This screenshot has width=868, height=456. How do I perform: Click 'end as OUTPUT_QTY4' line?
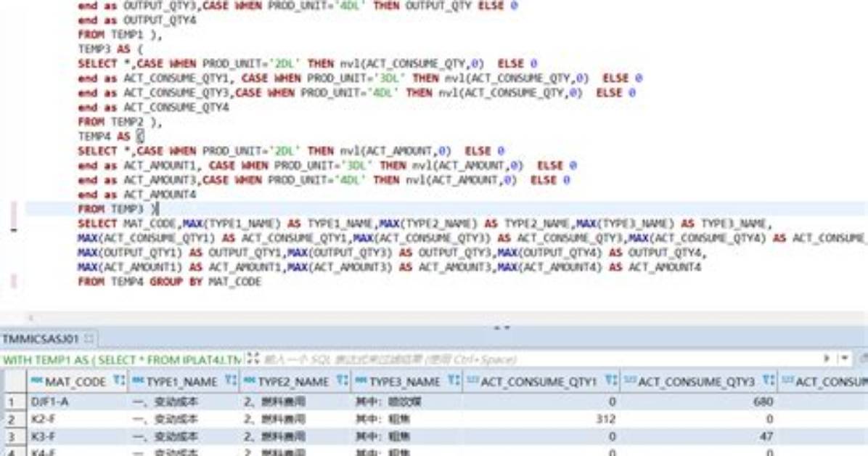tap(136, 20)
